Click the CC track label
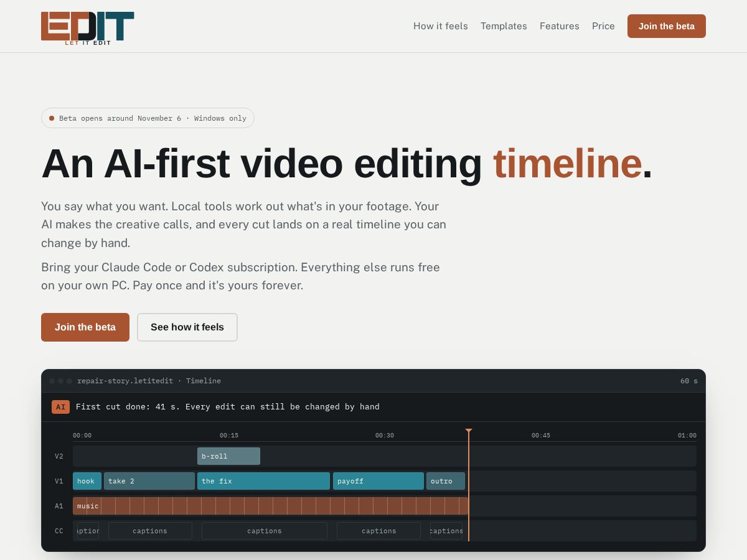The image size is (747, 560). click(x=59, y=531)
